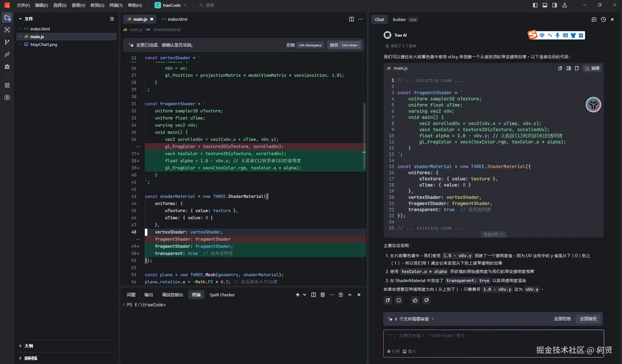Click 全部接受 to accept all changes
Screen dimensions: 622x364
[x=588, y=319]
